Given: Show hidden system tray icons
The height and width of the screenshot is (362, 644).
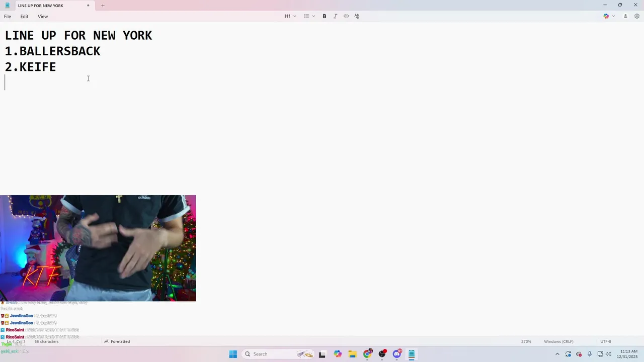Looking at the screenshot, I should click(x=557, y=354).
